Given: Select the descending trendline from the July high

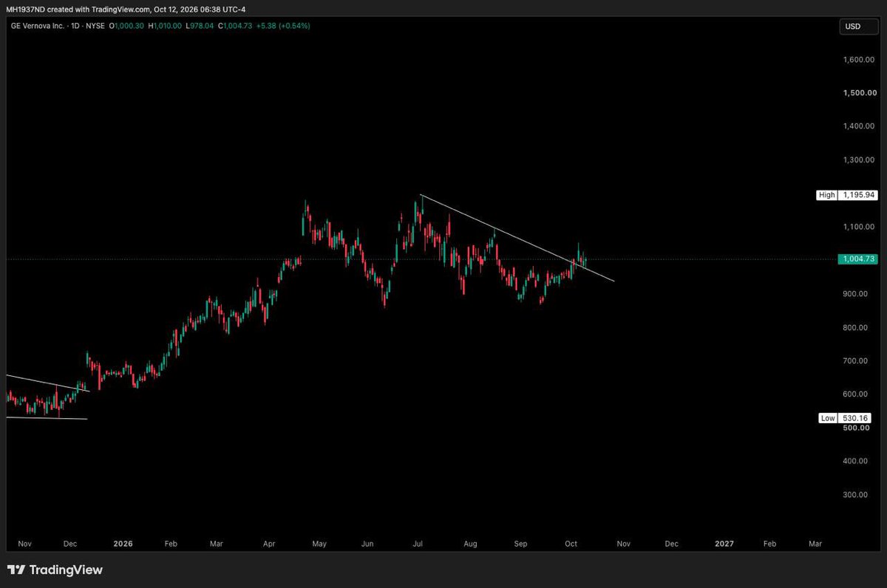Looking at the screenshot, I should point(517,238).
